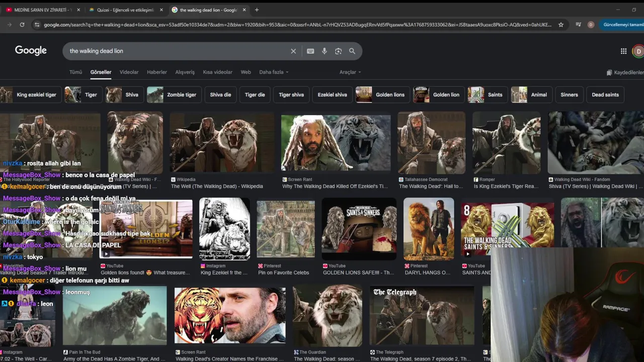This screenshot has width=644, height=362.
Task: Expand the Araçlar tools dropdown
Action: 350,72
